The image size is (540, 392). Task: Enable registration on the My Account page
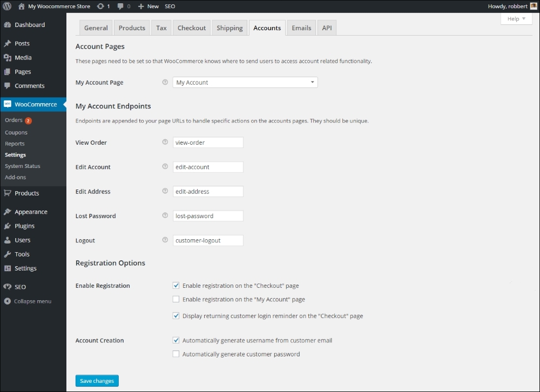click(175, 299)
